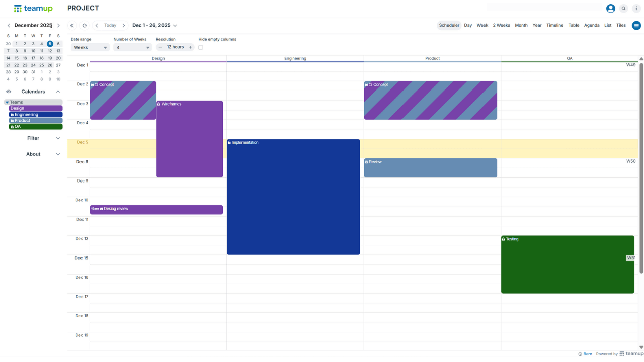Open the blue hamburger menu icon
This screenshot has width=644, height=362.
coord(636,26)
